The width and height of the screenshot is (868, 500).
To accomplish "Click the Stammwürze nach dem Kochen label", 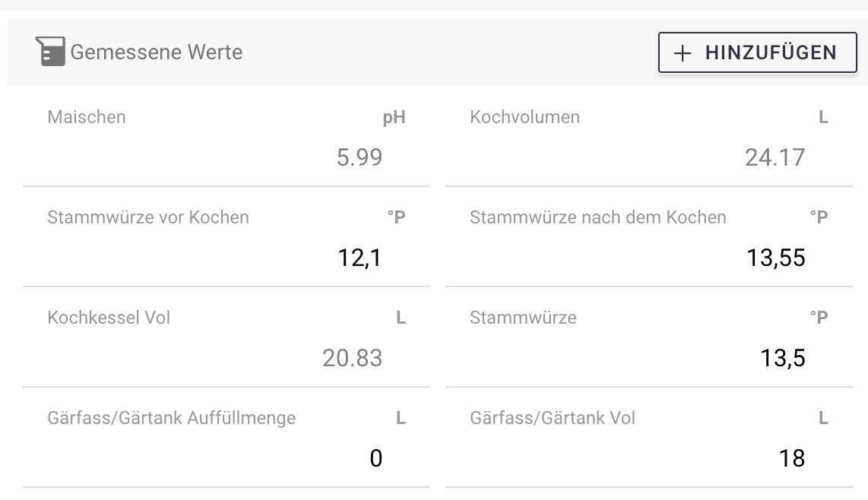I will coord(598,217).
